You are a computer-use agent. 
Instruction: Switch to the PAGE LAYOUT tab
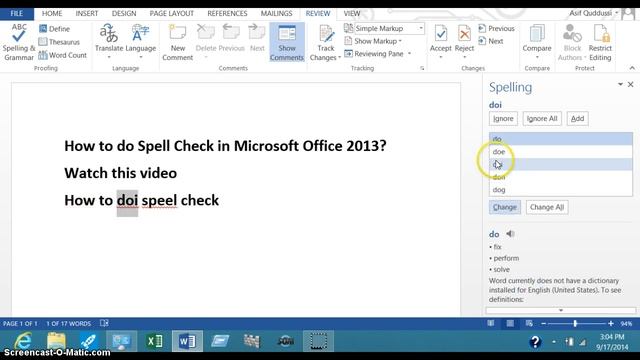171,13
